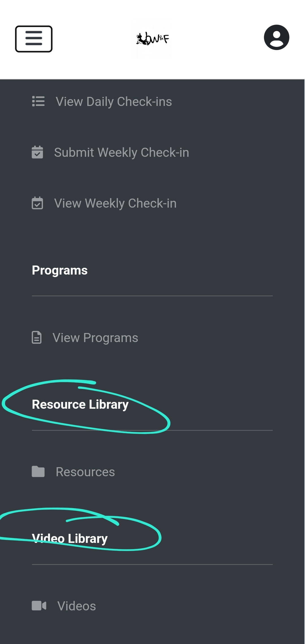305x644 pixels.
Task: Click the video camera icon beside Videos
Action: click(39, 606)
